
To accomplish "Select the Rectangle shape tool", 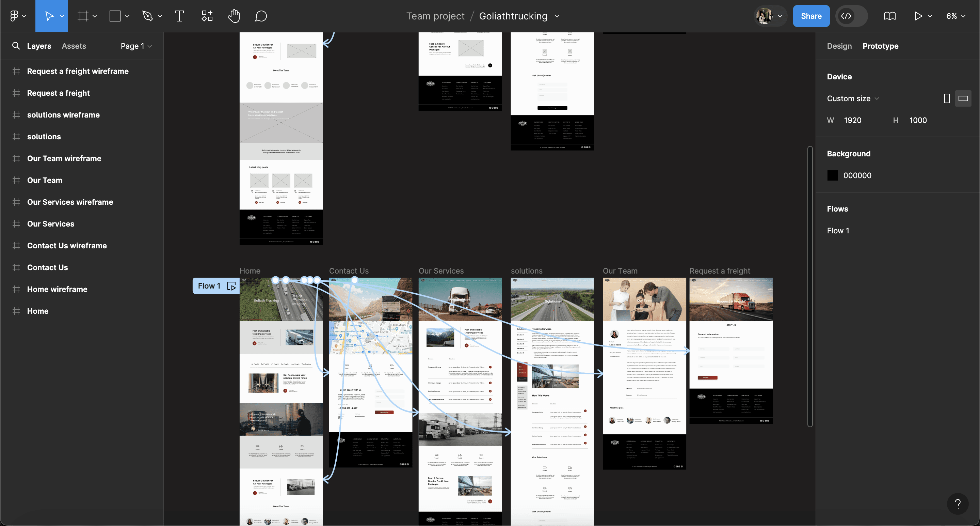I will (x=115, y=16).
